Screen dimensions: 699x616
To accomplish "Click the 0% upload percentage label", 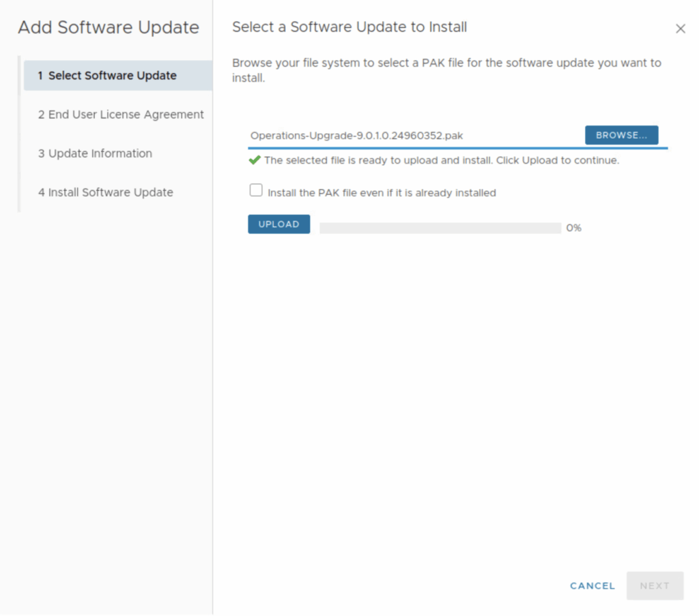I will (x=573, y=228).
